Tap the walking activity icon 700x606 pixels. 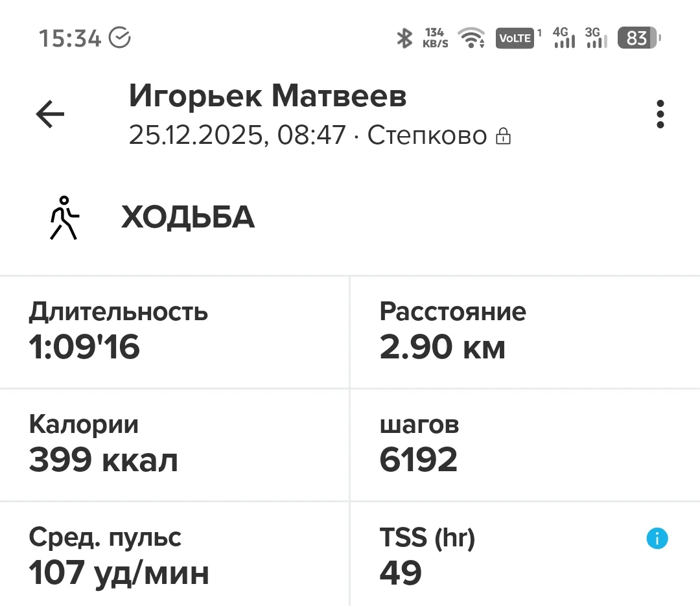coord(64,218)
